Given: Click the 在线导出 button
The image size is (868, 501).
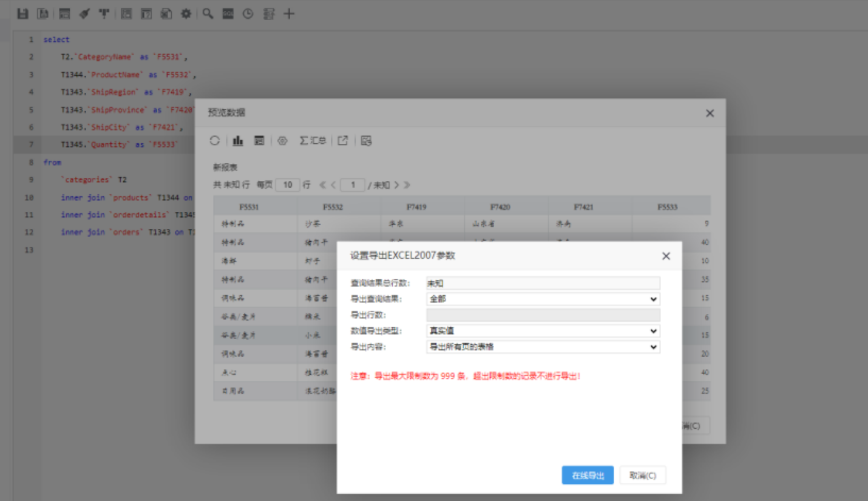Looking at the screenshot, I should click(x=588, y=475).
